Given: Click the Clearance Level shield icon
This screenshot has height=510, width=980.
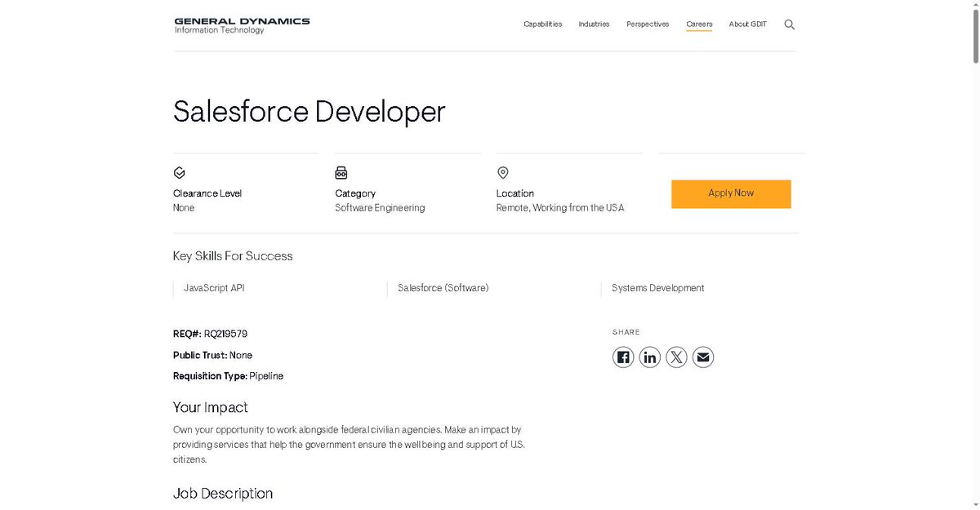Looking at the screenshot, I should coord(180,173).
